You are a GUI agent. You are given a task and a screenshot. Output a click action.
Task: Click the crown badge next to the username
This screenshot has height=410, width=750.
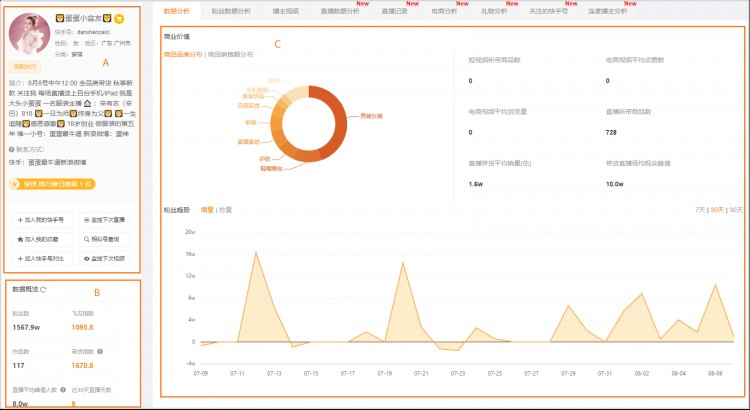(120, 18)
